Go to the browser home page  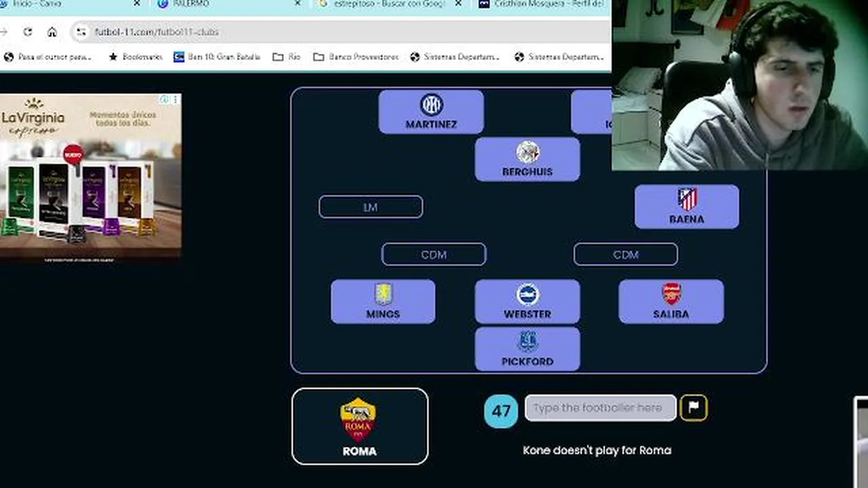[x=52, y=32]
